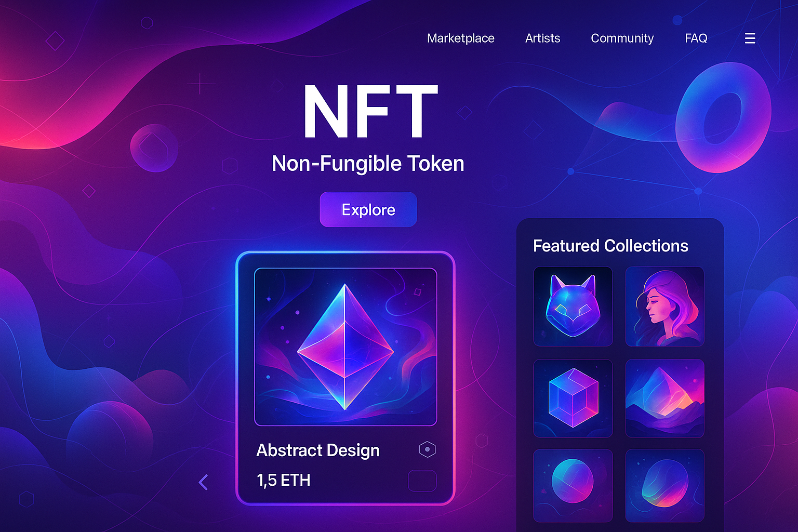Open the hamburger navigation menu

point(750,38)
